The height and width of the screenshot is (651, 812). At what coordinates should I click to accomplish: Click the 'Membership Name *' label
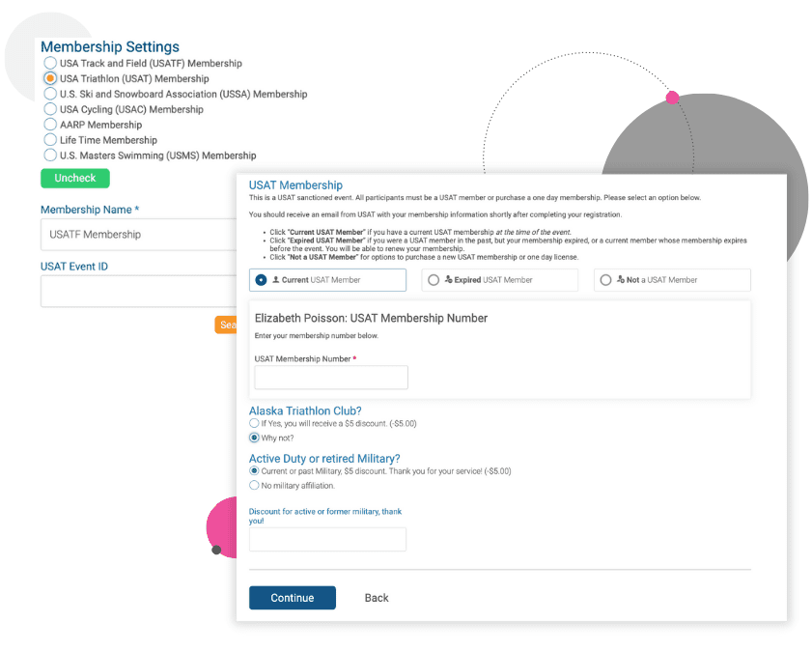coord(90,210)
